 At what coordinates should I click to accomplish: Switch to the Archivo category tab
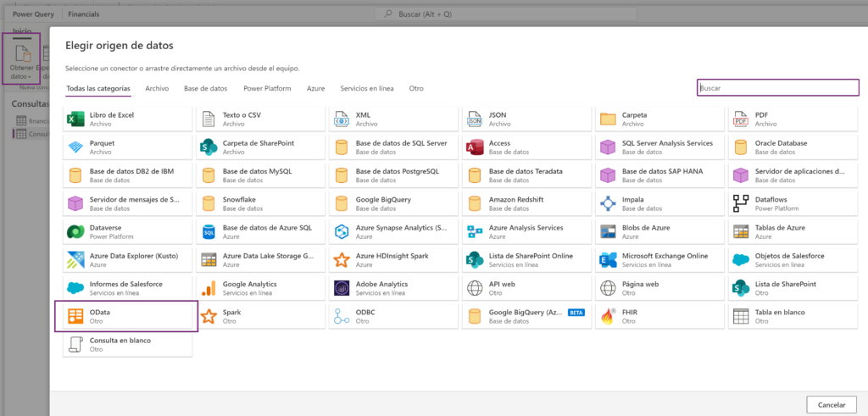pyautogui.click(x=157, y=88)
